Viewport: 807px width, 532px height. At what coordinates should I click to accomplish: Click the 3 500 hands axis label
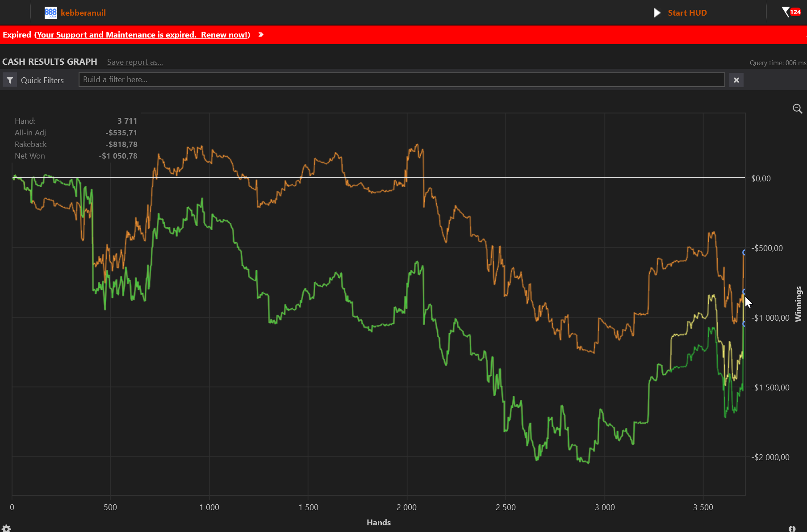(703, 507)
